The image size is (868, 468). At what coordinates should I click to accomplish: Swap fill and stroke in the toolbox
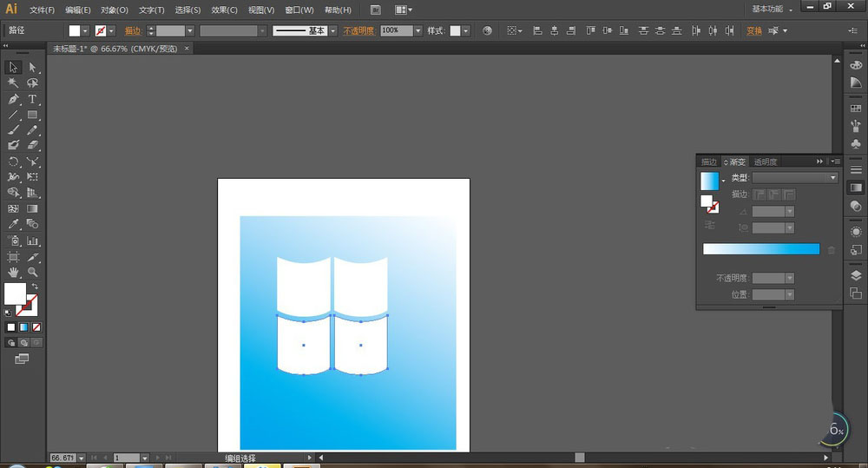pyautogui.click(x=35, y=287)
